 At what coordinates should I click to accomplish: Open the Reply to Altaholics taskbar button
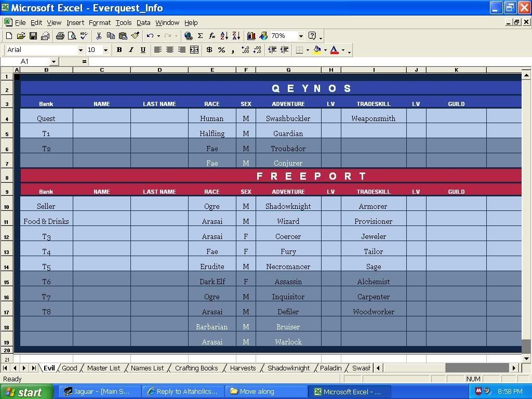pyautogui.click(x=183, y=392)
